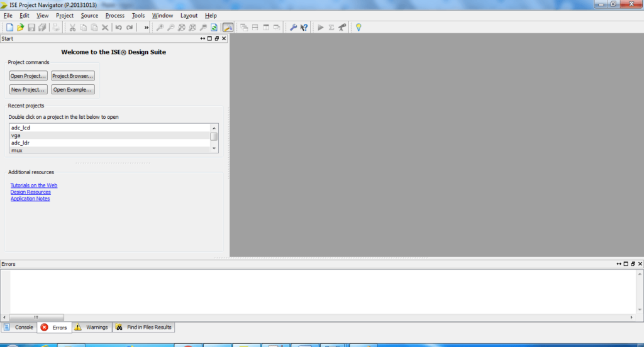The image size is (644, 347).
Task: Expand the toolbar overflow chevron
Action: click(146, 28)
